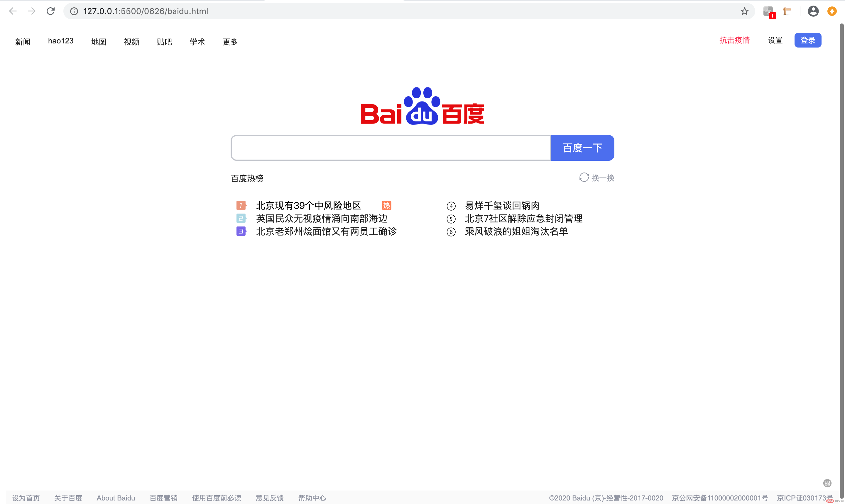Click the blue 登录 login button

[x=808, y=40]
